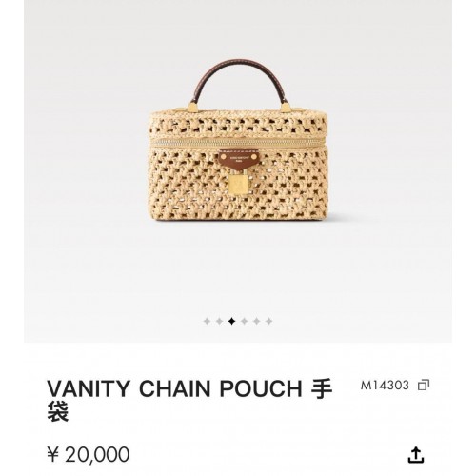
Task: Go to the first carousel image dot
Action: (207, 321)
